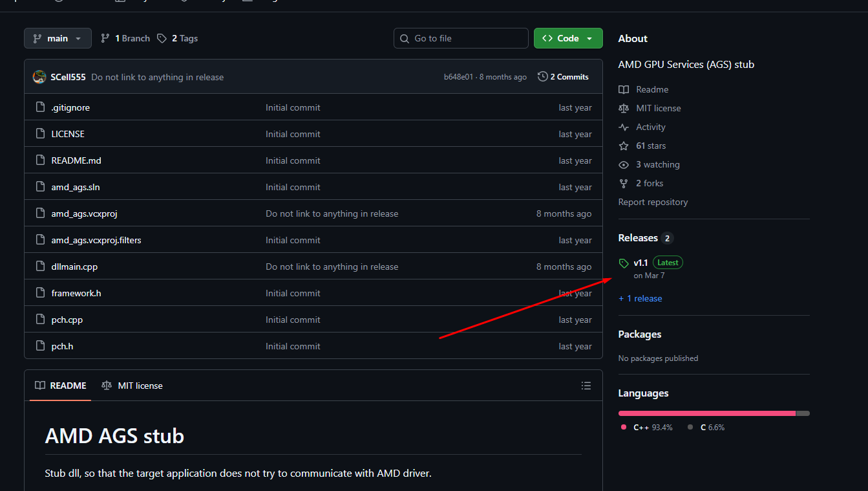Open the LICENSE file
The width and height of the screenshot is (868, 491).
click(x=68, y=134)
